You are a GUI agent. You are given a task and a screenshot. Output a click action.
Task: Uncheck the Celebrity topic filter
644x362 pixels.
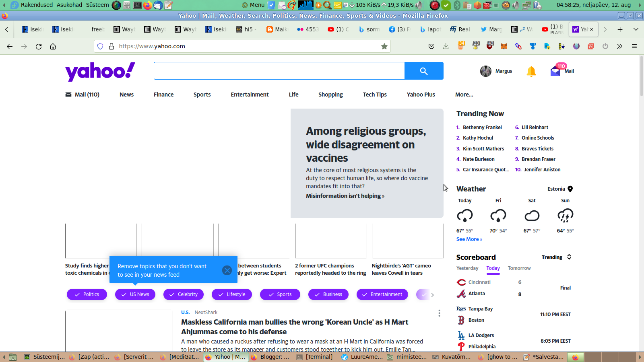(x=184, y=294)
